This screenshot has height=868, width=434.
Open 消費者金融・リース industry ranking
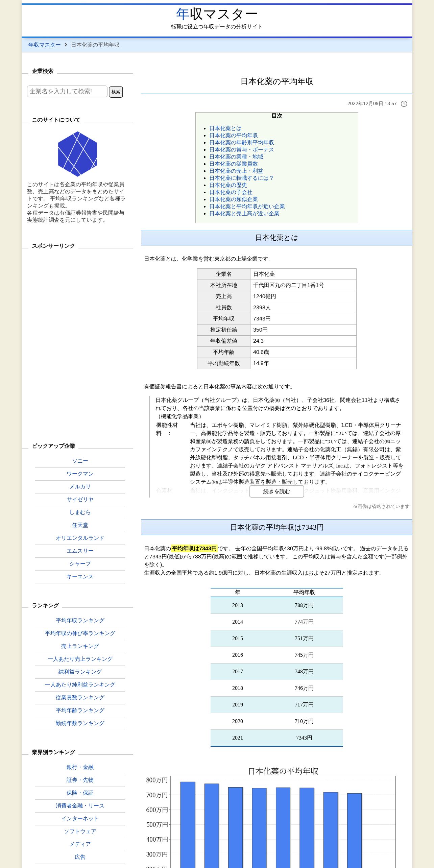pos(80,806)
